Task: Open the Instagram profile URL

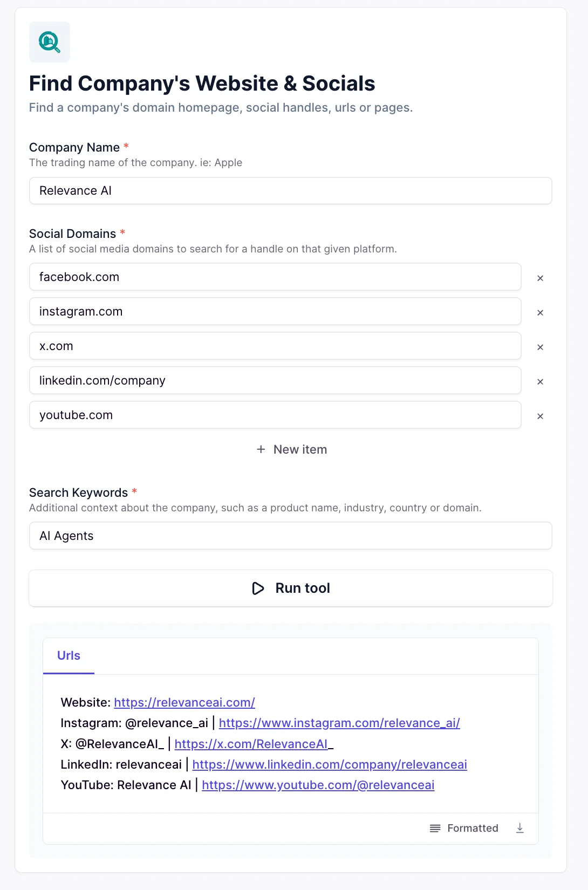Action: 339,723
